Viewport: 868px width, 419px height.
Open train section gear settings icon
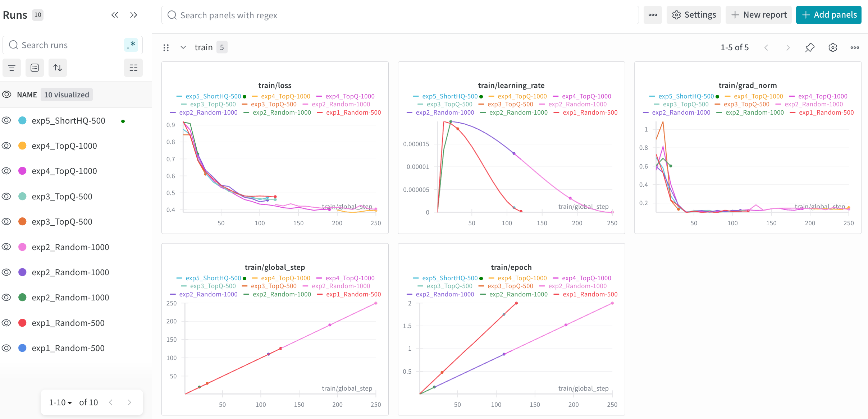pyautogui.click(x=833, y=47)
